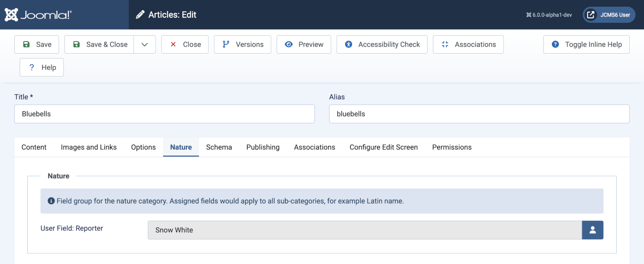644x264 pixels.
Task: Expand the Save & Close dropdown chevron
Action: point(144,44)
